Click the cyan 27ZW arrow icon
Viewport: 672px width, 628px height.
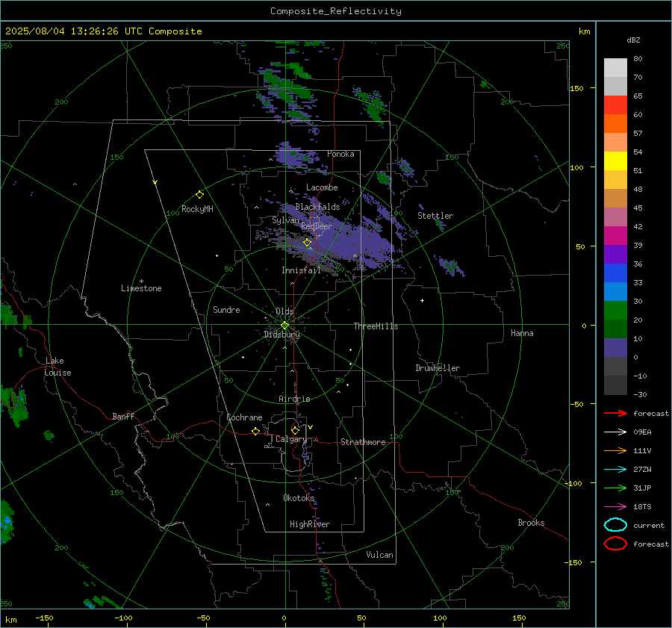pos(615,470)
